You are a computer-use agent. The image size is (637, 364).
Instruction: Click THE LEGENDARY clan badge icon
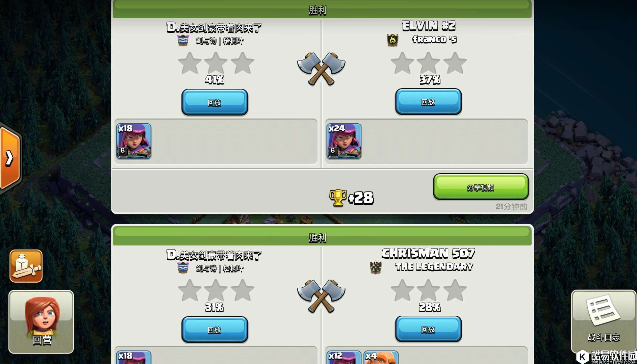coord(376,267)
